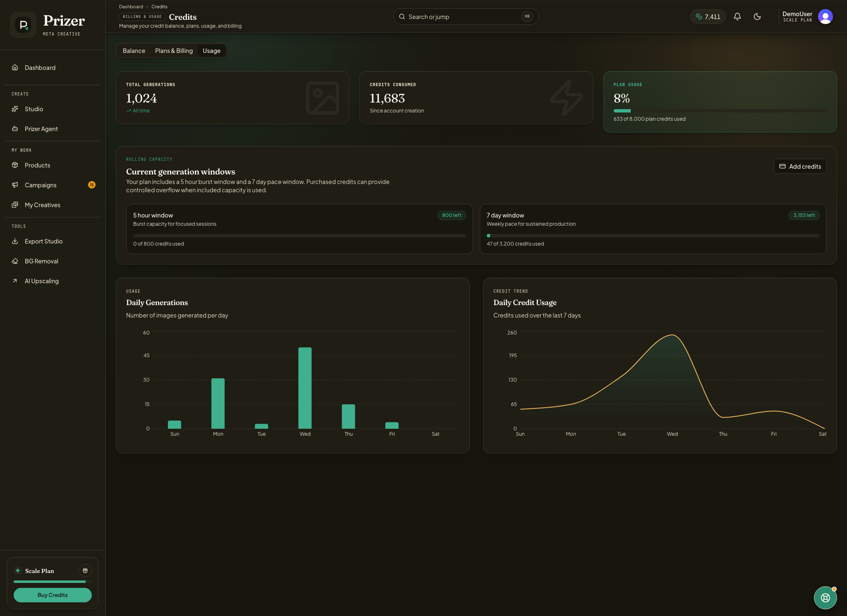Image resolution: width=847 pixels, height=616 pixels.
Task: Open Dashboard from the sidebar
Action: point(53,67)
